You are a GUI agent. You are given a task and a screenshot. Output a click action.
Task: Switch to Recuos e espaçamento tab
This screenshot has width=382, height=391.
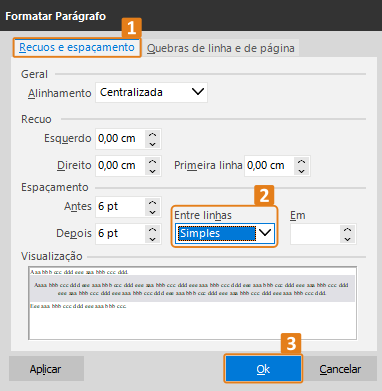pyautogui.click(x=77, y=48)
